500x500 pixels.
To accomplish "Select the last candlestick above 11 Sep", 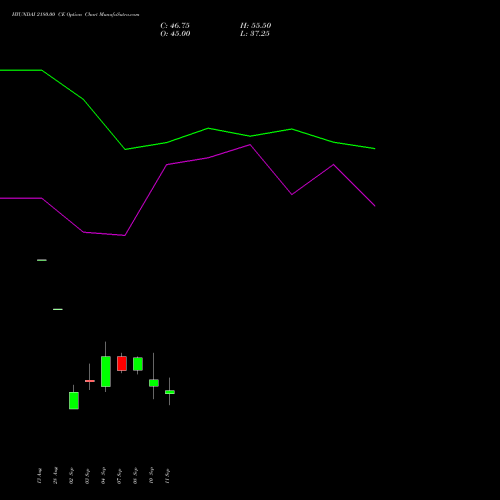I will click(170, 392).
